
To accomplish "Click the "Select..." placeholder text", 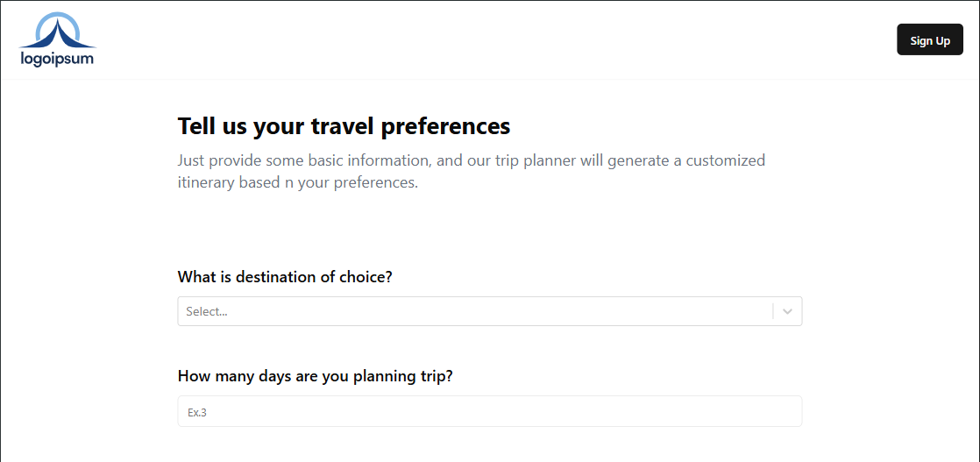I will (206, 312).
